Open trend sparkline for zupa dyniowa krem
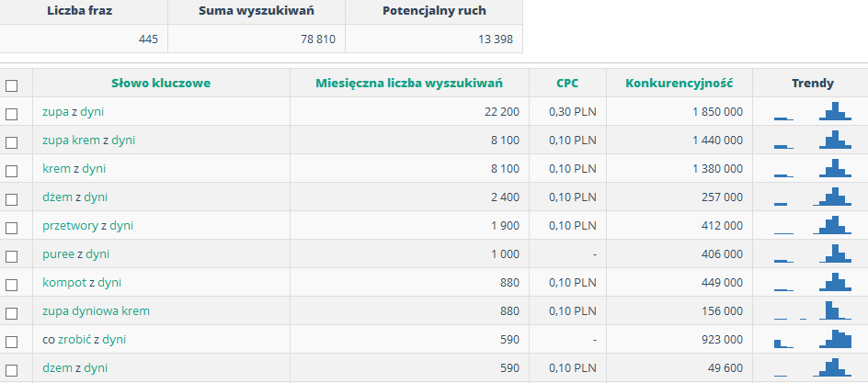This screenshot has width=868, height=383. (x=812, y=310)
